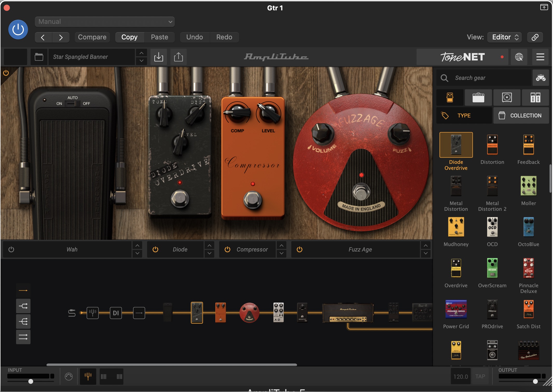Select the Fuzz Age slot label
This screenshot has height=392, width=553.
[x=360, y=249]
